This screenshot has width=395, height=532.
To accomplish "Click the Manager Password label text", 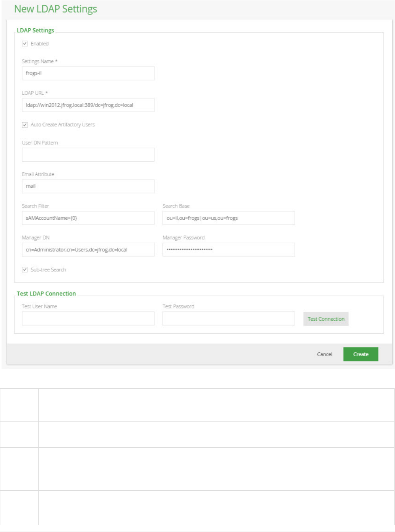I will click(x=184, y=238).
